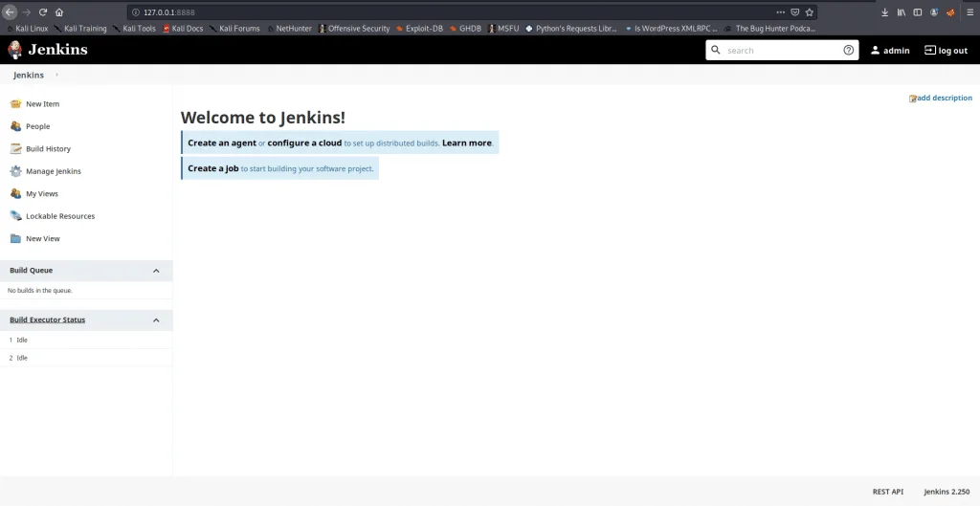Click the Jenkins 2.250 version link
The image size is (980, 506).
coord(947,492)
